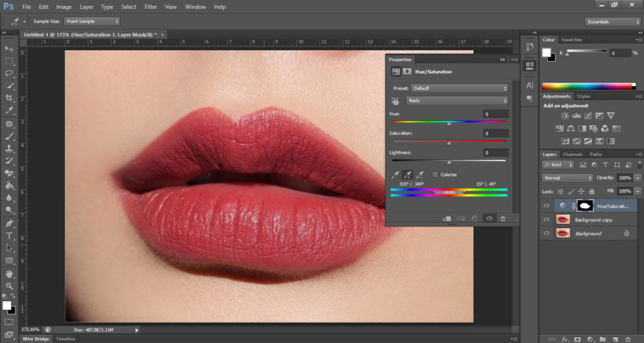Add a Vibrance adjustment

(611, 116)
